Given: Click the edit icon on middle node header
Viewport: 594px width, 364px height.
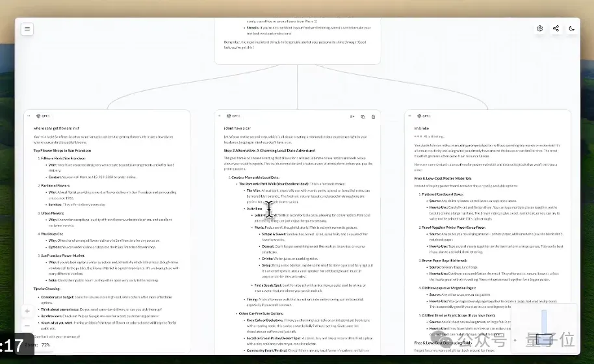Looking at the screenshot, I should [x=352, y=116].
